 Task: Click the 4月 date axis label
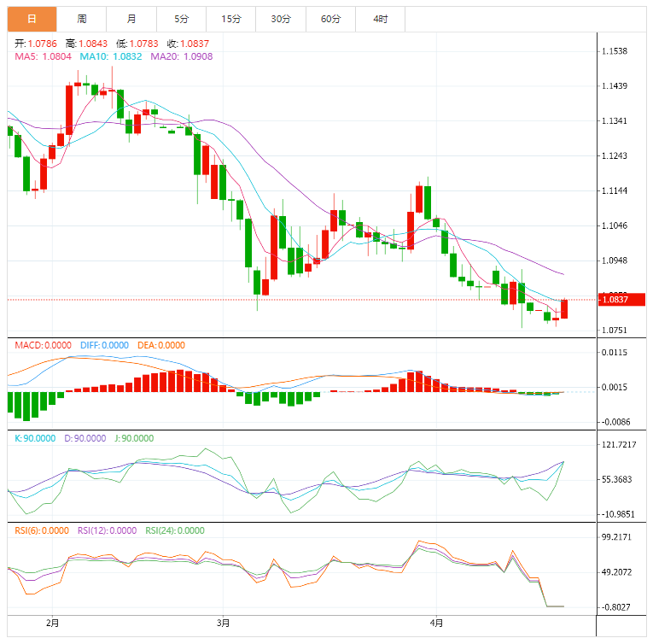[436, 624]
